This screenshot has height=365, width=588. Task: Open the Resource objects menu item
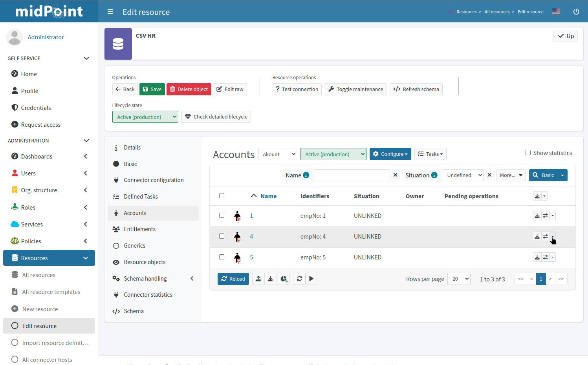coord(153,262)
